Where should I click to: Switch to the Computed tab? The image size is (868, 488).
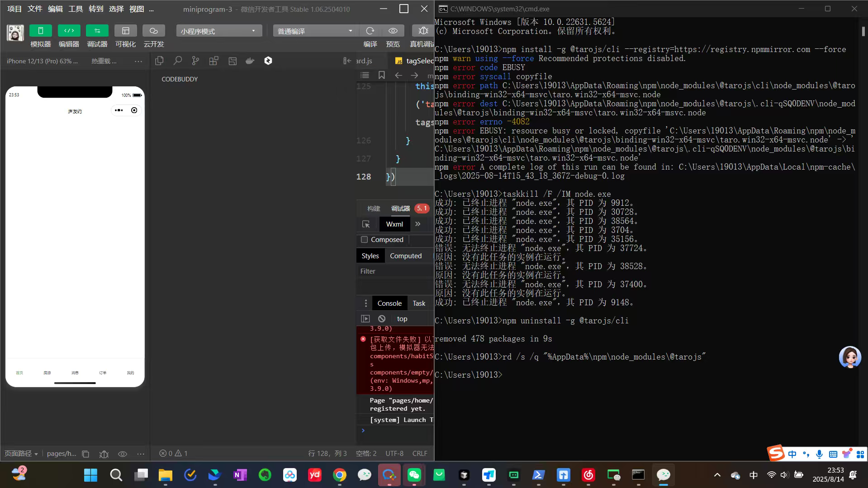tap(405, 256)
